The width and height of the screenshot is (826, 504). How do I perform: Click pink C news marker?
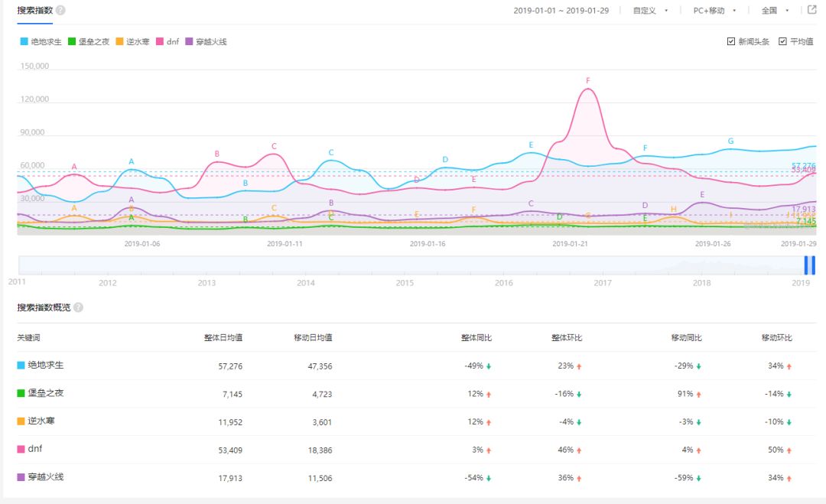pos(274,146)
